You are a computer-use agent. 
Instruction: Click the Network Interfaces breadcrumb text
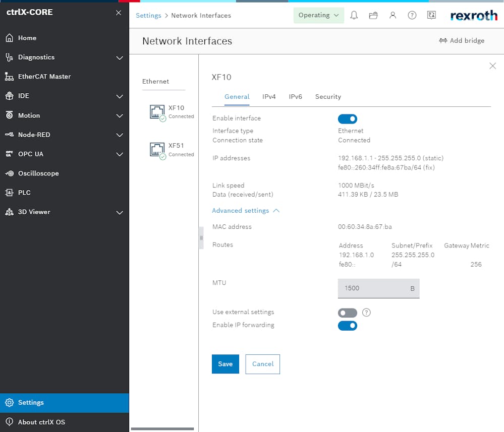pos(201,16)
